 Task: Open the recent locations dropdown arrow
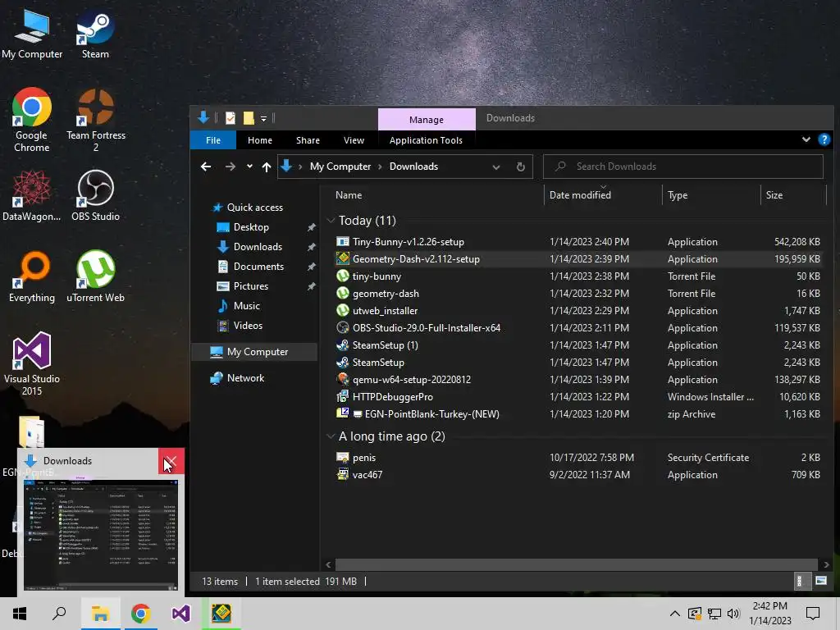249,167
